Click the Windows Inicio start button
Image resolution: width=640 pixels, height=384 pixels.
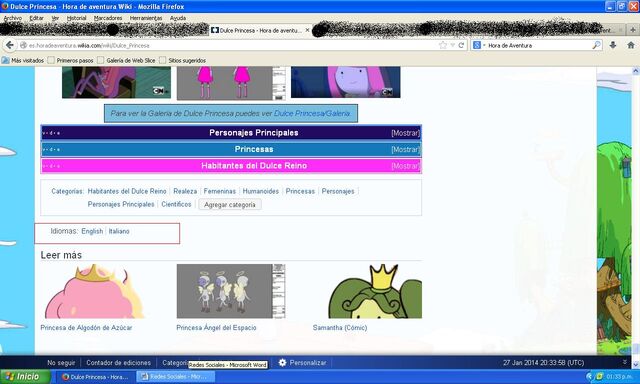point(25,377)
